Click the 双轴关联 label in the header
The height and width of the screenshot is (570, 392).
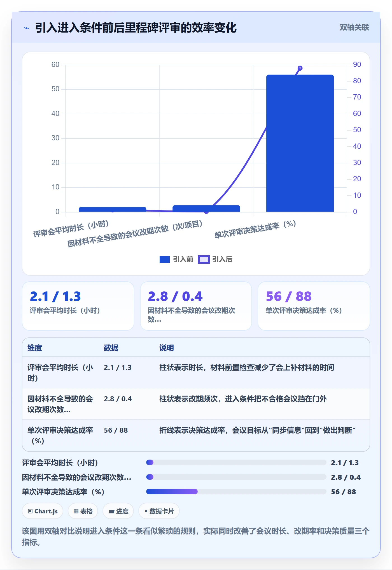tap(354, 27)
